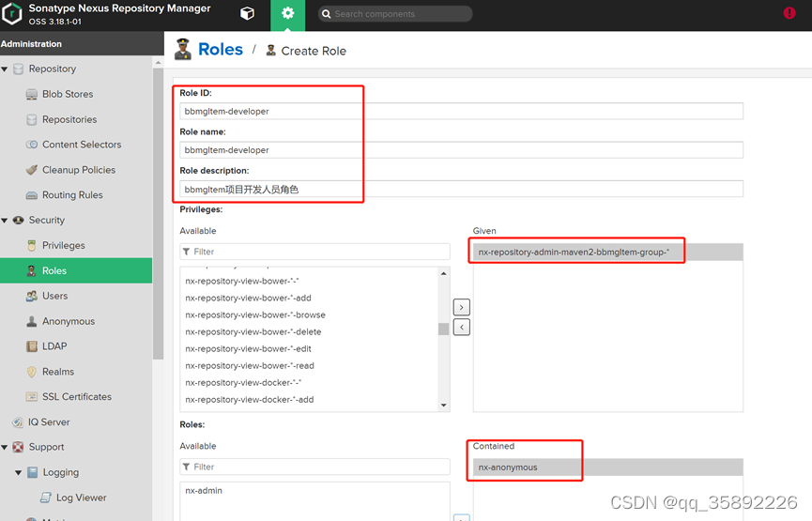The width and height of the screenshot is (812, 521).
Task: Add selected privilege with right arrow button
Action: (462, 307)
